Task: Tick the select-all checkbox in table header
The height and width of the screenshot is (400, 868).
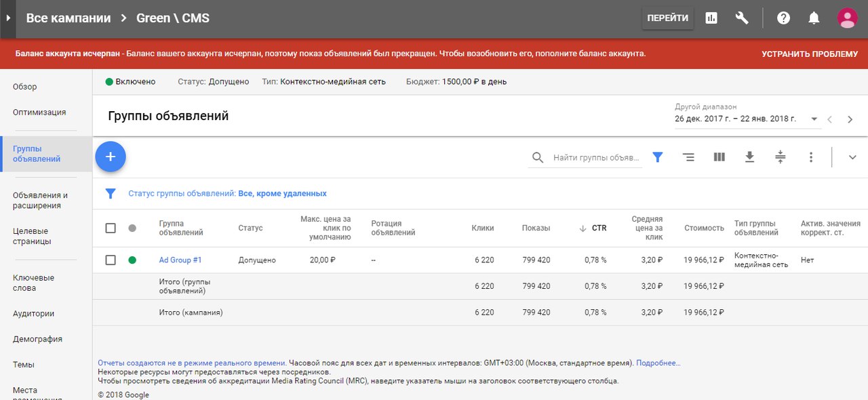Action: click(111, 228)
